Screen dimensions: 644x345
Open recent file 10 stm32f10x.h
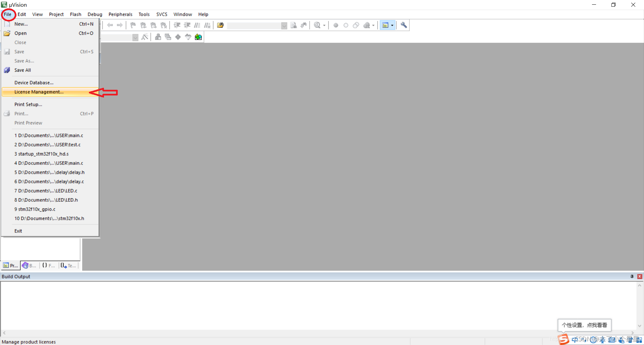tap(50, 218)
